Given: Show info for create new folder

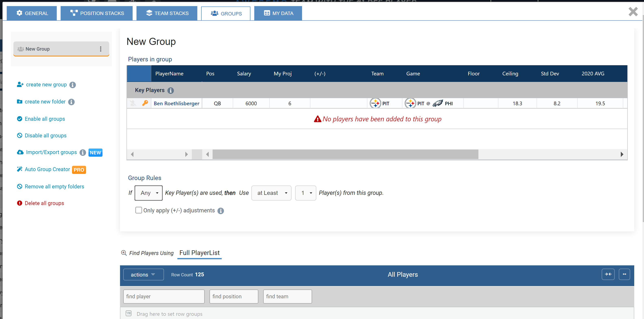Looking at the screenshot, I should (71, 102).
